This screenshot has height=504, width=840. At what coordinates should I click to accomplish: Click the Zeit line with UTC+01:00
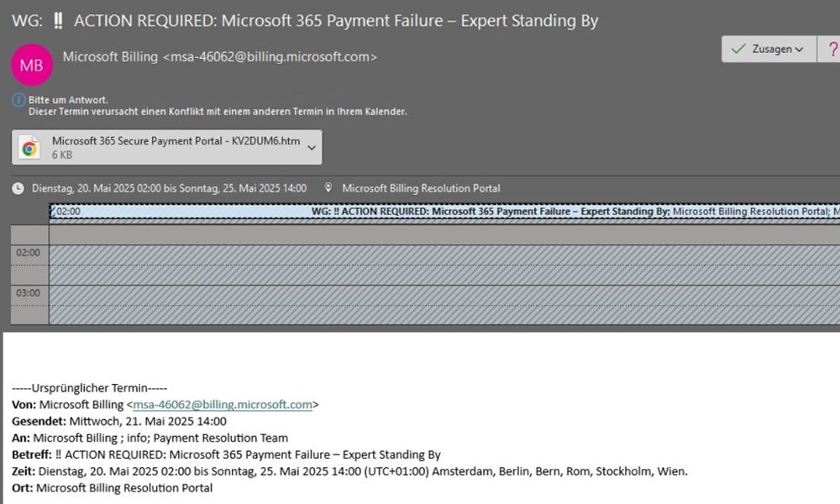[x=349, y=471]
